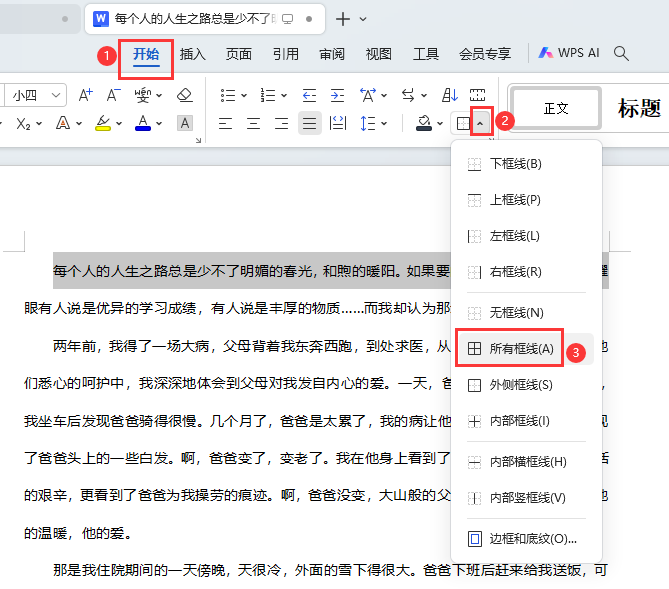The width and height of the screenshot is (669, 589).
Task: Click the show paragraph marks icon
Action: pos(477,95)
